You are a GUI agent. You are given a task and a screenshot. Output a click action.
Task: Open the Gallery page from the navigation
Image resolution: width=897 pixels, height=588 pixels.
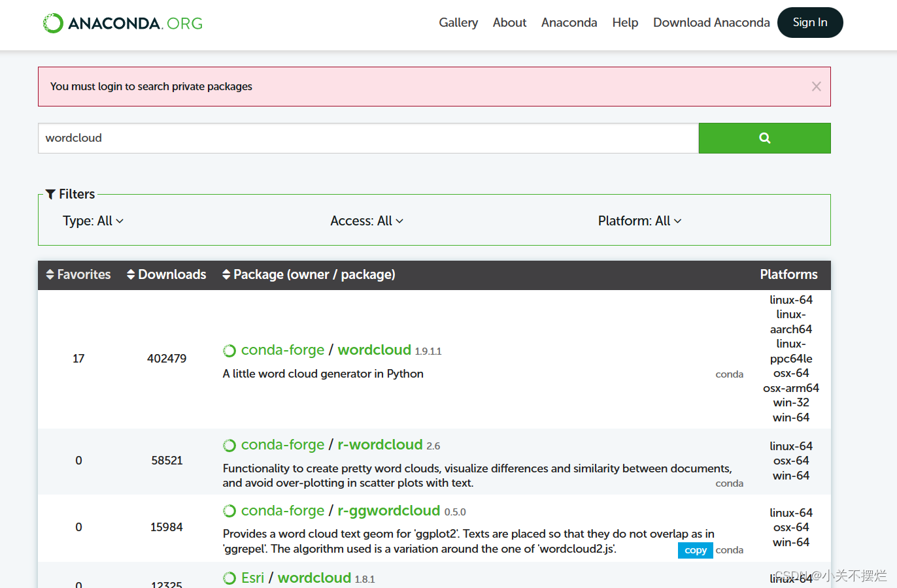[458, 22]
